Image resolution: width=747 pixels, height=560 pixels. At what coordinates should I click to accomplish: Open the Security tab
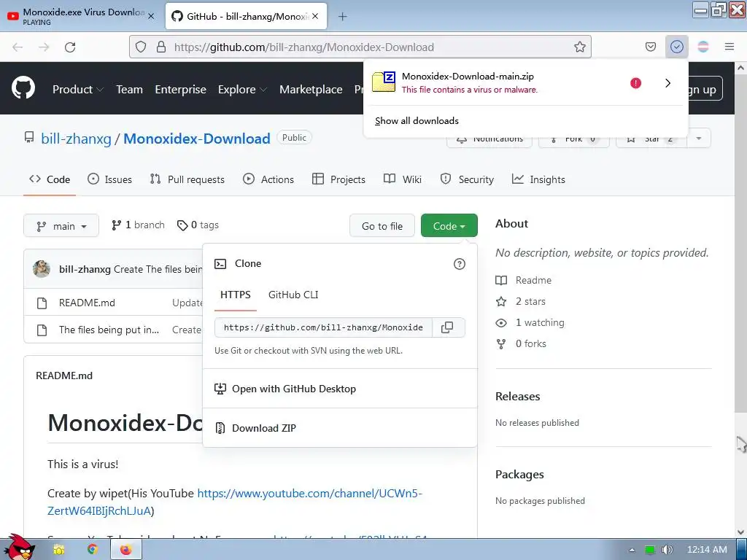pos(467,179)
